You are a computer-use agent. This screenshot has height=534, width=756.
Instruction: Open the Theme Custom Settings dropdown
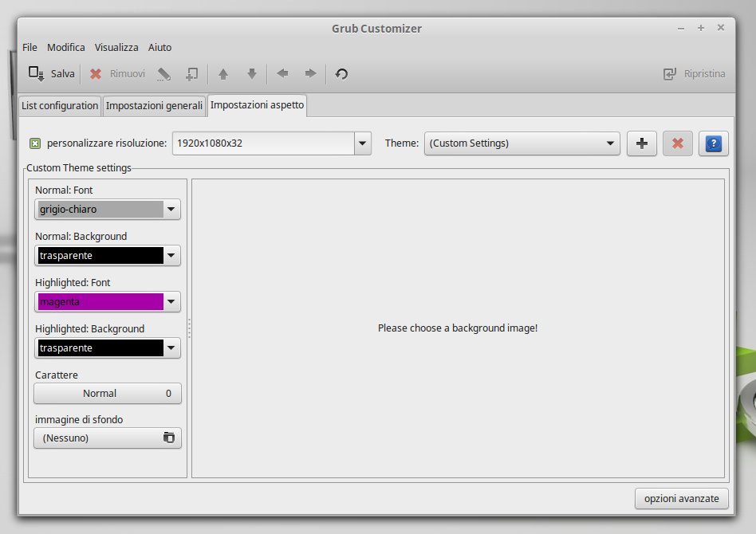pos(522,143)
